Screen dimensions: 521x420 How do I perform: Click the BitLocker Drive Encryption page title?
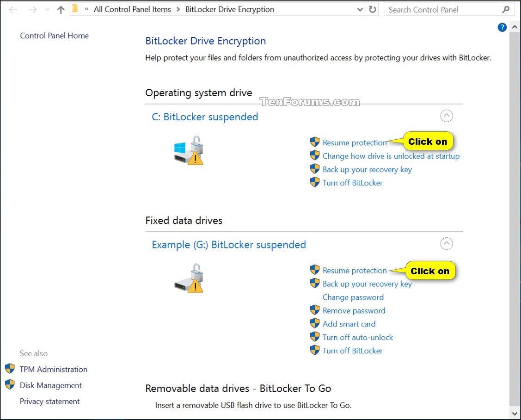[206, 41]
